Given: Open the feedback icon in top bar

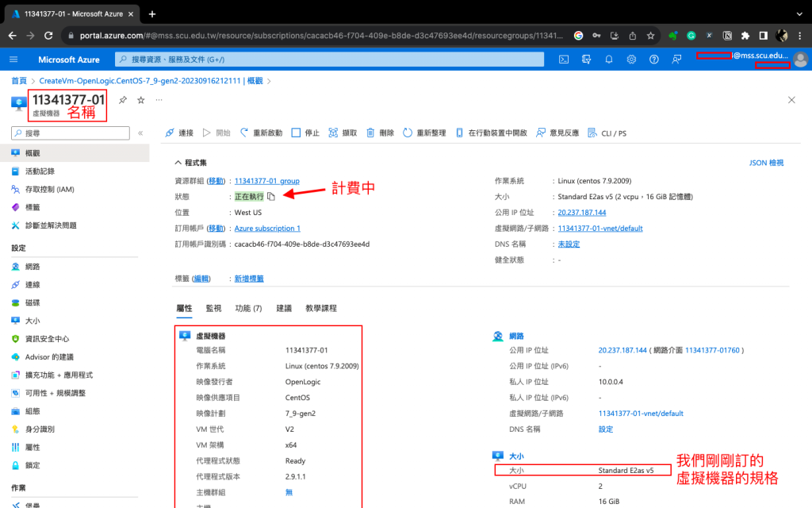Looking at the screenshot, I should tap(676, 60).
